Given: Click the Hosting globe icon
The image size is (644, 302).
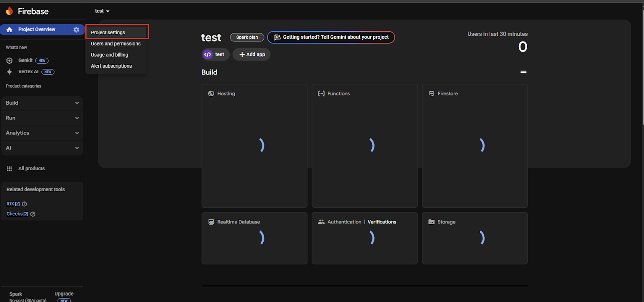Looking at the screenshot, I should coord(211,93).
